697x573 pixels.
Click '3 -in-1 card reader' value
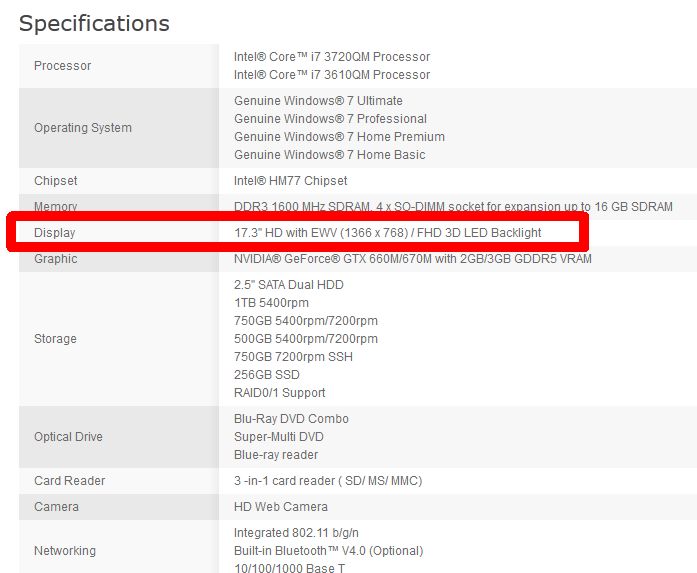coord(328,481)
